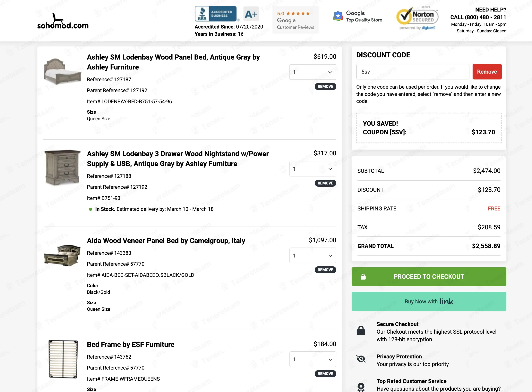Viewport: 532px width, 392px height.
Task: Open quantity dropdown for Lodenbay Panel Bed
Action: pyautogui.click(x=313, y=72)
